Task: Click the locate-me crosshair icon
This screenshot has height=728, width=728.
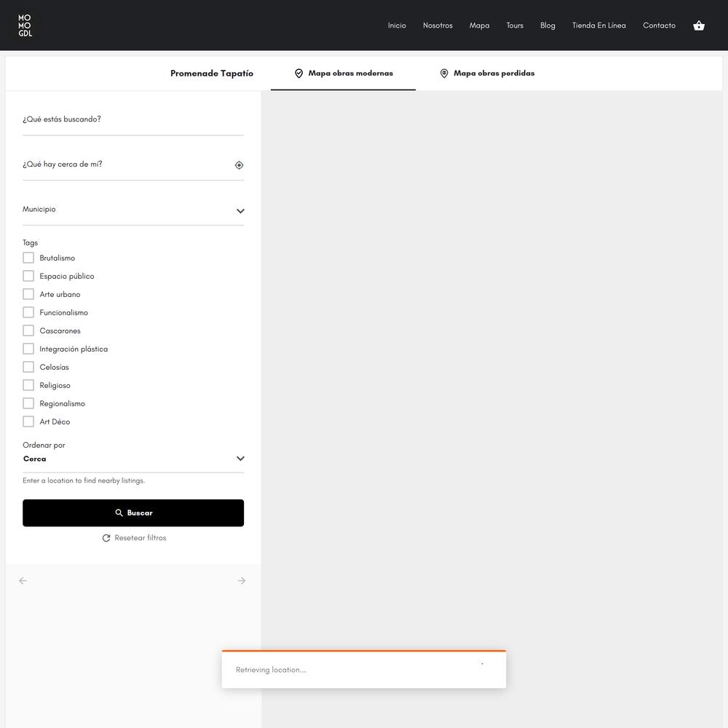Action: (239, 165)
